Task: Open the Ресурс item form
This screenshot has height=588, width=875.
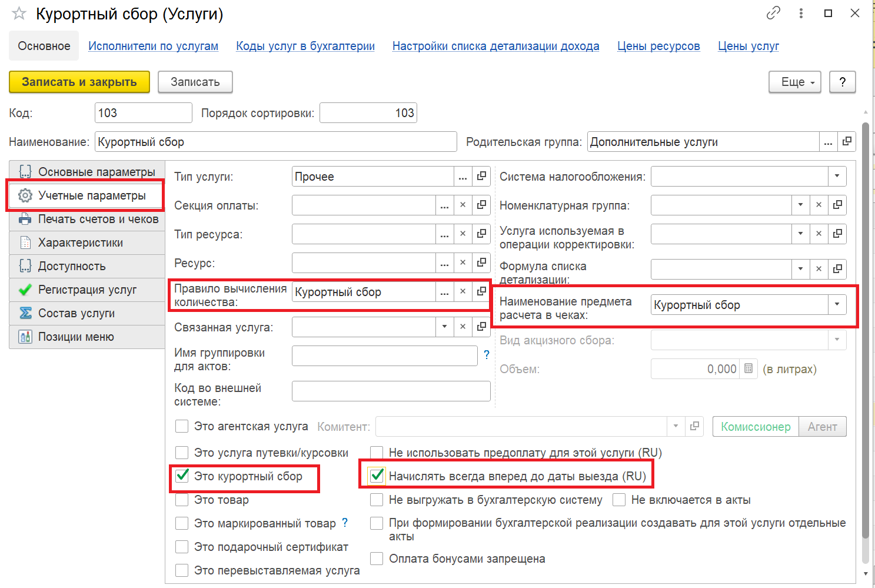Action: click(481, 263)
